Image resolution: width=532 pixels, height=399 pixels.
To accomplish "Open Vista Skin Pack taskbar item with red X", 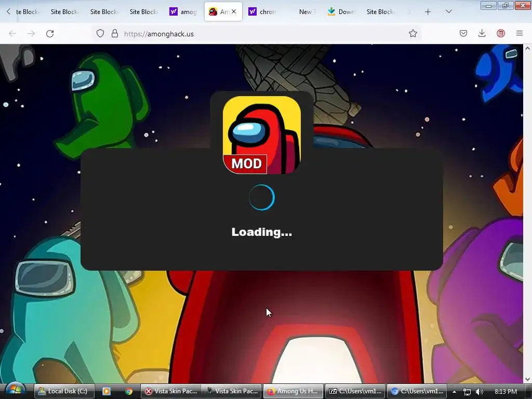I will click(171, 391).
